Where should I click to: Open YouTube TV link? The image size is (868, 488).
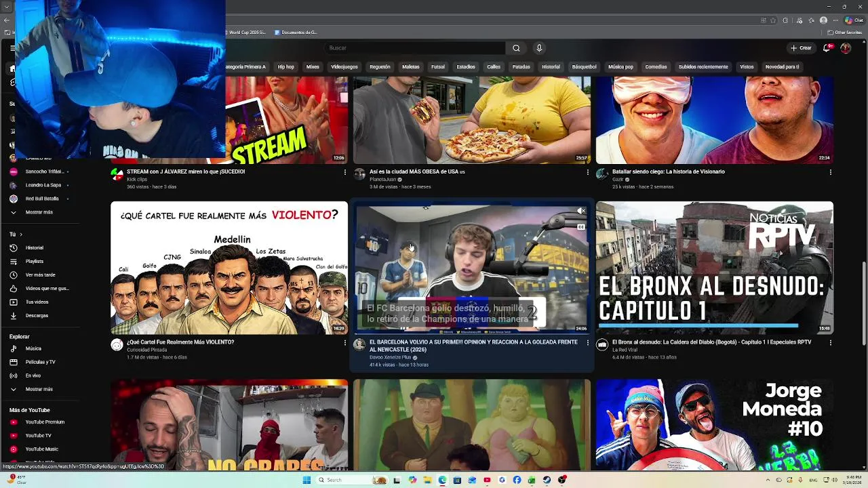pos(38,436)
